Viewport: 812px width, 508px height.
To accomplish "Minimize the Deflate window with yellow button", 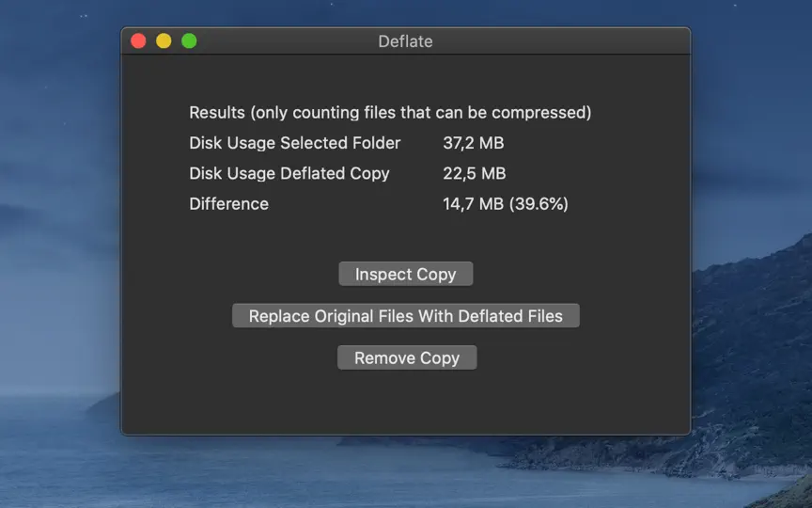I will click(164, 41).
